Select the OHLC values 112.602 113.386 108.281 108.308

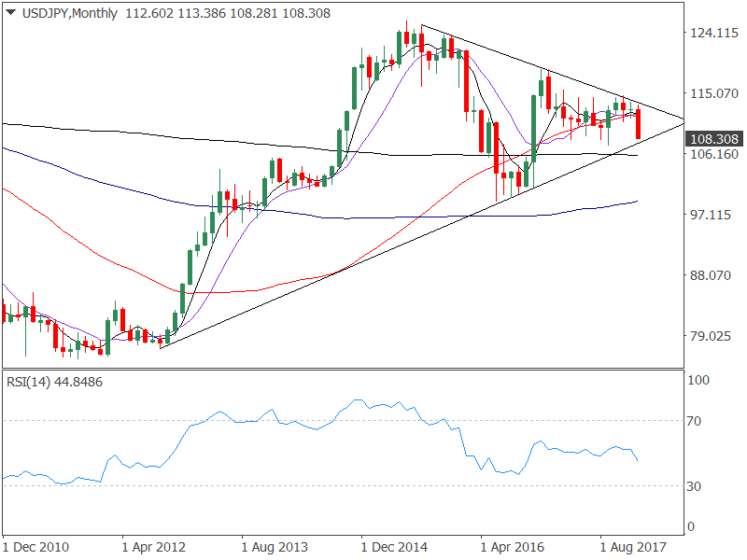coord(228,13)
